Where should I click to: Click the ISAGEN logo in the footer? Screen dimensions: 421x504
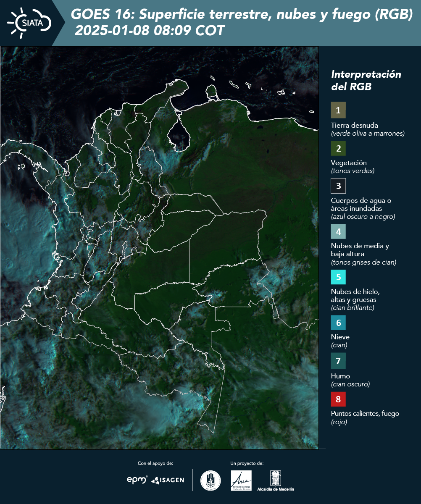(x=168, y=480)
